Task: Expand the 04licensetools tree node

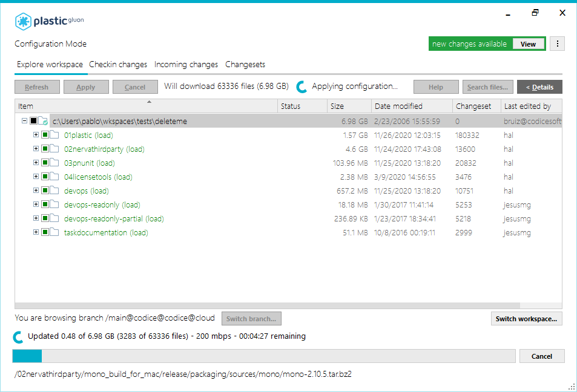Action: point(36,176)
